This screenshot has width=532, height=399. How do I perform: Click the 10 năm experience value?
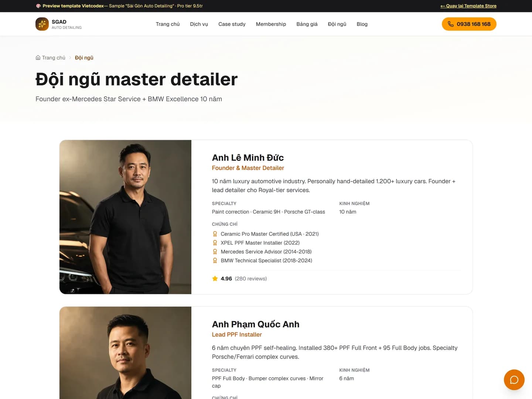click(348, 212)
